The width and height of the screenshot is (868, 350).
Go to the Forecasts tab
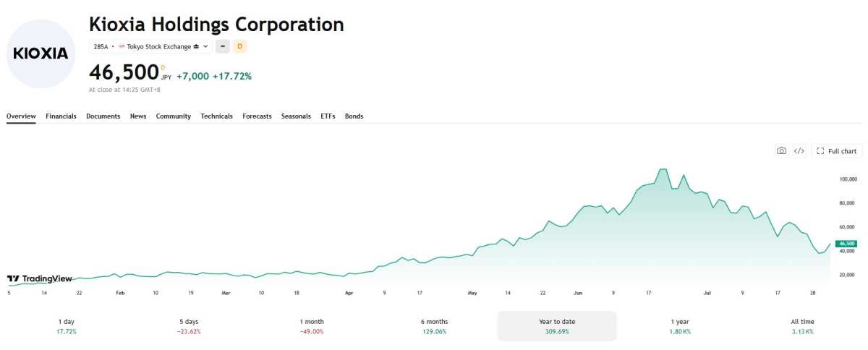258,116
